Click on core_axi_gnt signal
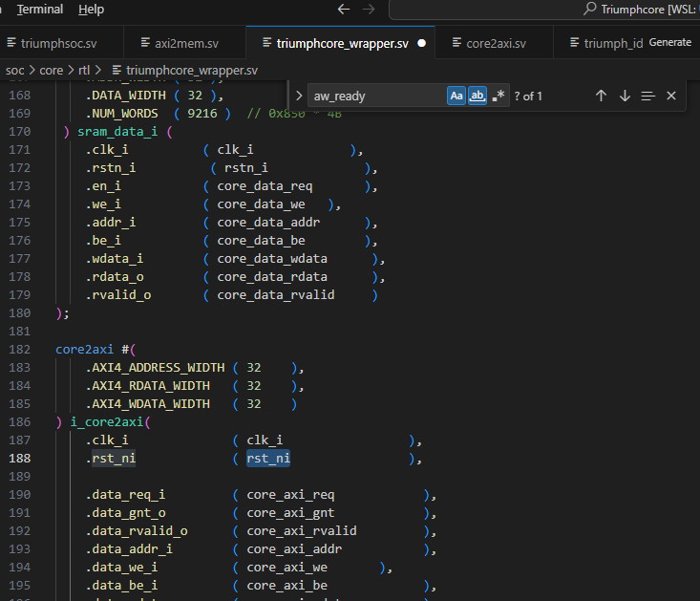Screen dimensions: 700x601 (290, 513)
